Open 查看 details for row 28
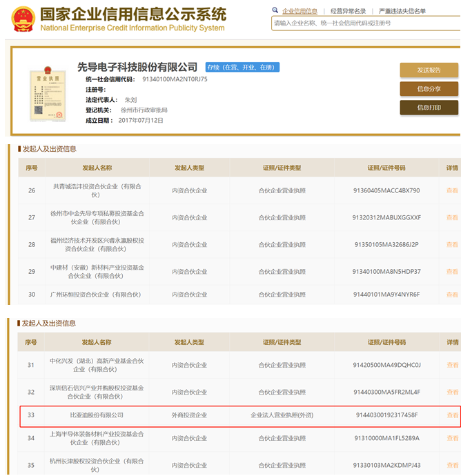The width and height of the screenshot is (461, 476). (x=452, y=245)
